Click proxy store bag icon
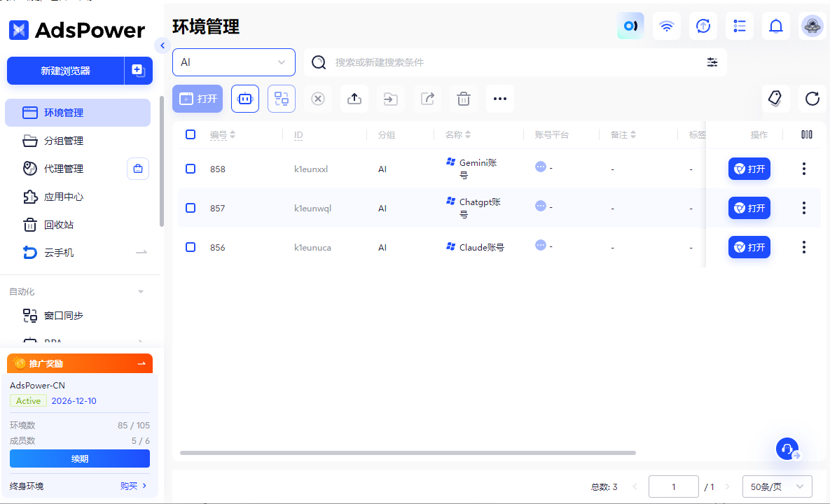The width and height of the screenshot is (830, 504). click(x=138, y=169)
